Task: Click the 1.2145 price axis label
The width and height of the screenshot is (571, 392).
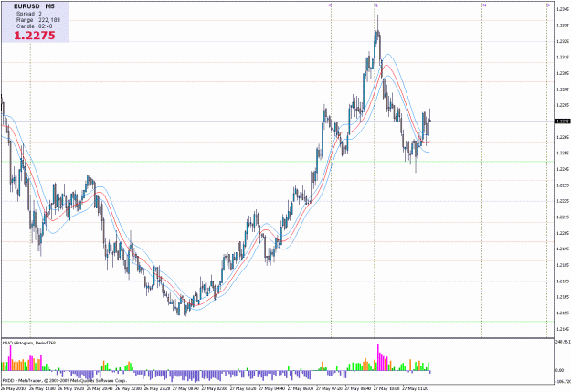Action: point(563,329)
